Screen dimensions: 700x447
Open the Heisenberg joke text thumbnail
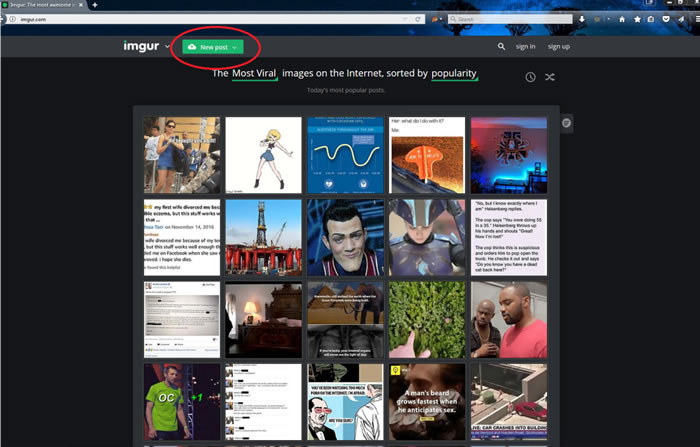508,237
